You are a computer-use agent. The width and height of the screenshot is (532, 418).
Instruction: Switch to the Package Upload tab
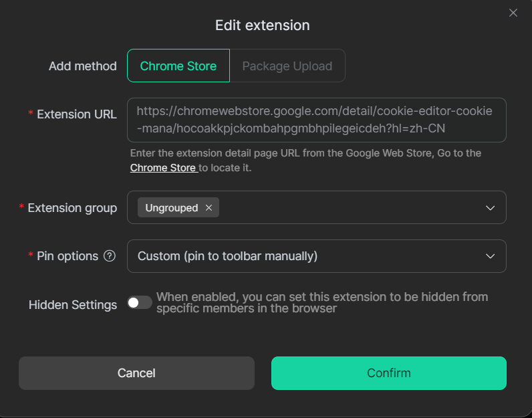point(287,66)
